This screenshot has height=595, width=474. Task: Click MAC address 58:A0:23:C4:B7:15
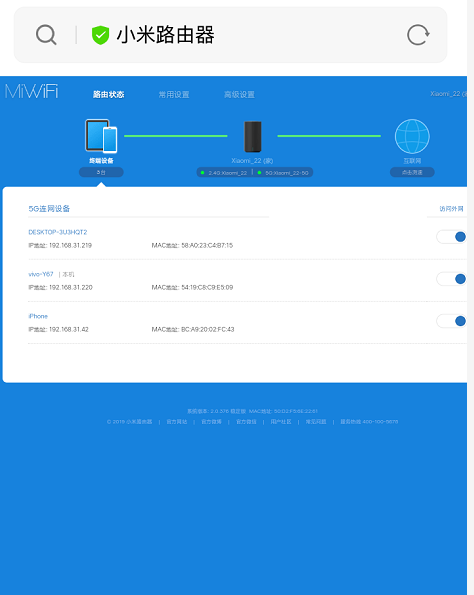pyautogui.click(x=207, y=246)
